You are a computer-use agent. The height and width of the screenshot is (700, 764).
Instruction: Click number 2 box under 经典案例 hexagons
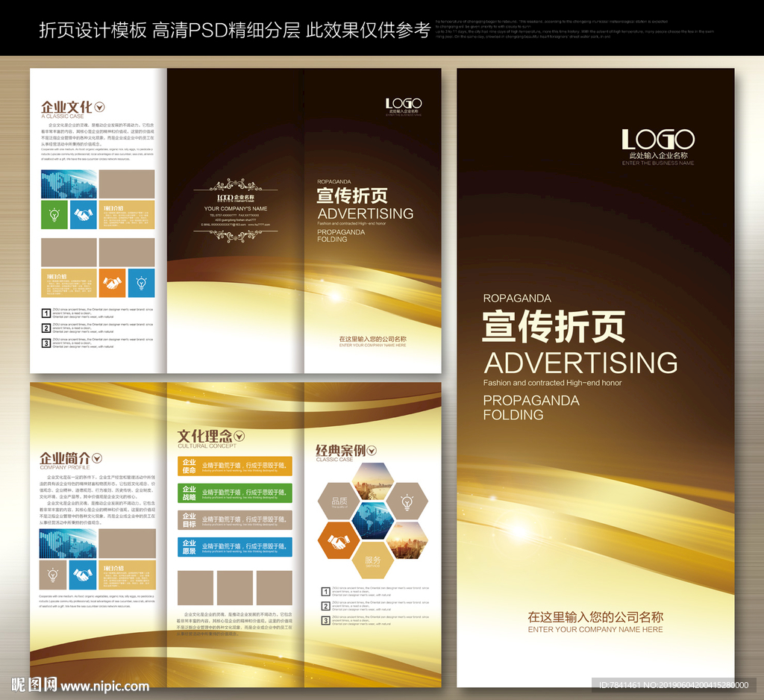(x=325, y=606)
